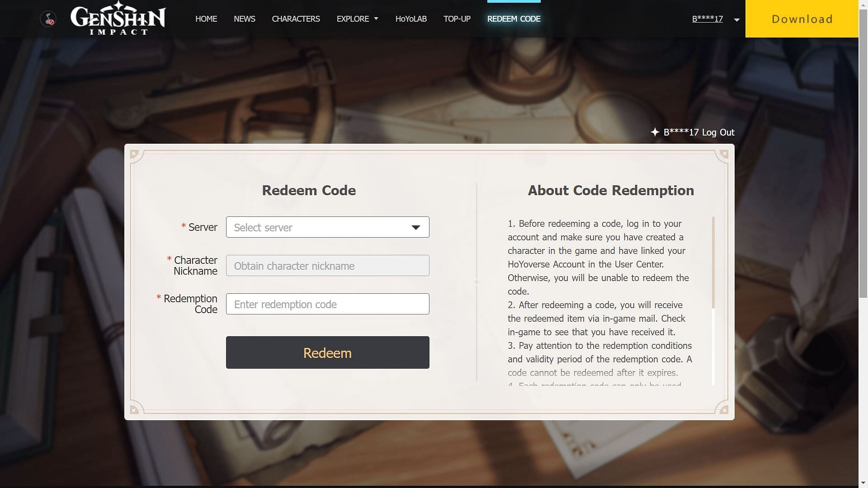Select the NEWS navigation menu item
The height and width of the screenshot is (488, 868).
tap(245, 19)
